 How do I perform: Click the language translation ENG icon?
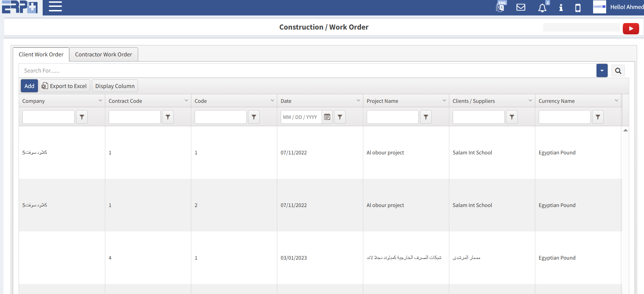pyautogui.click(x=500, y=7)
